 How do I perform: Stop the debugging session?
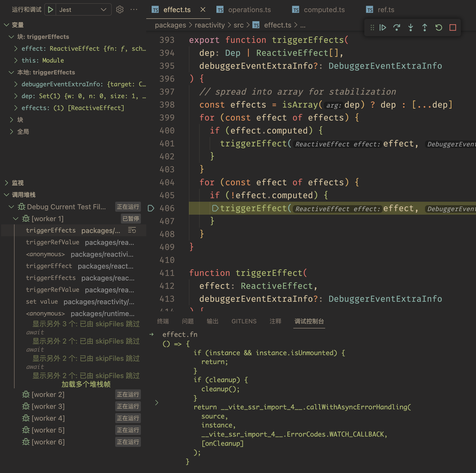pyautogui.click(x=453, y=28)
